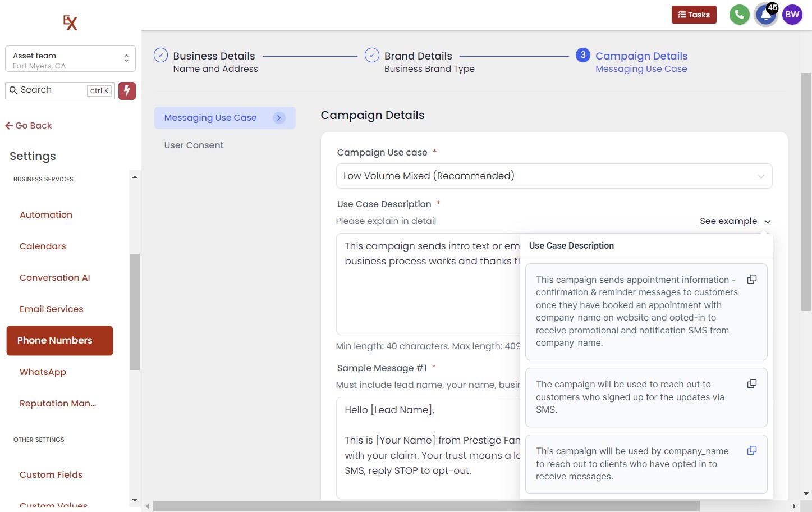This screenshot has width=812, height=512.
Task: Open the Campaign Use case dropdown
Action: [554, 176]
